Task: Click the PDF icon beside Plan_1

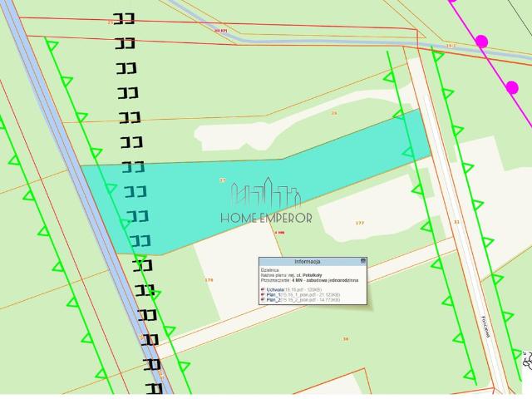Action: [263, 295]
